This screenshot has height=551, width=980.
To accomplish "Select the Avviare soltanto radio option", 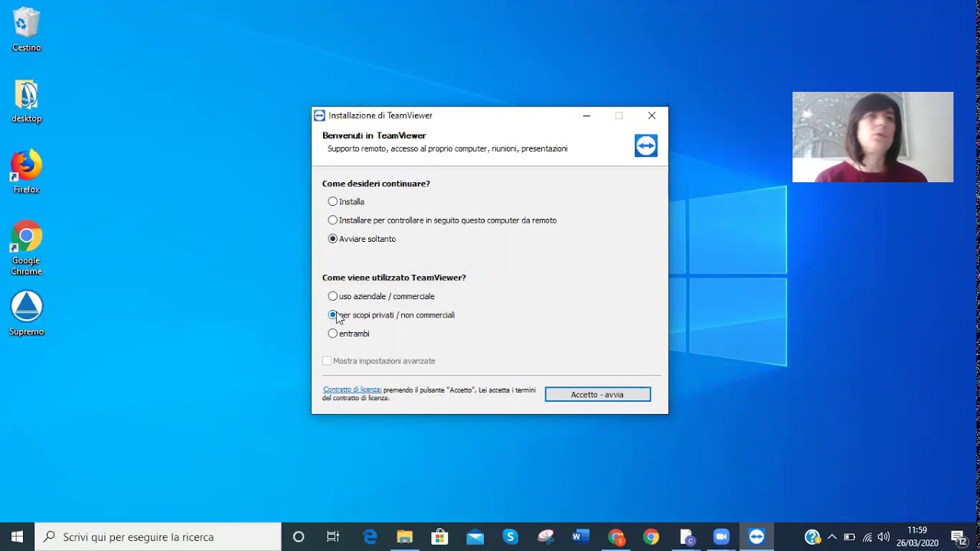I will click(x=362, y=239).
